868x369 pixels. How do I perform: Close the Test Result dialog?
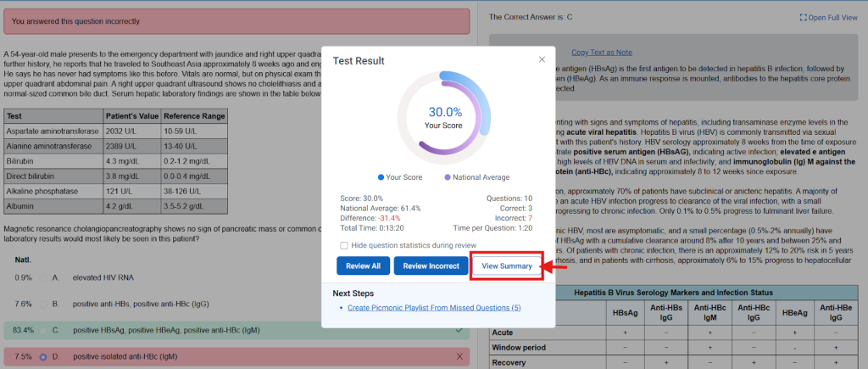(542, 59)
